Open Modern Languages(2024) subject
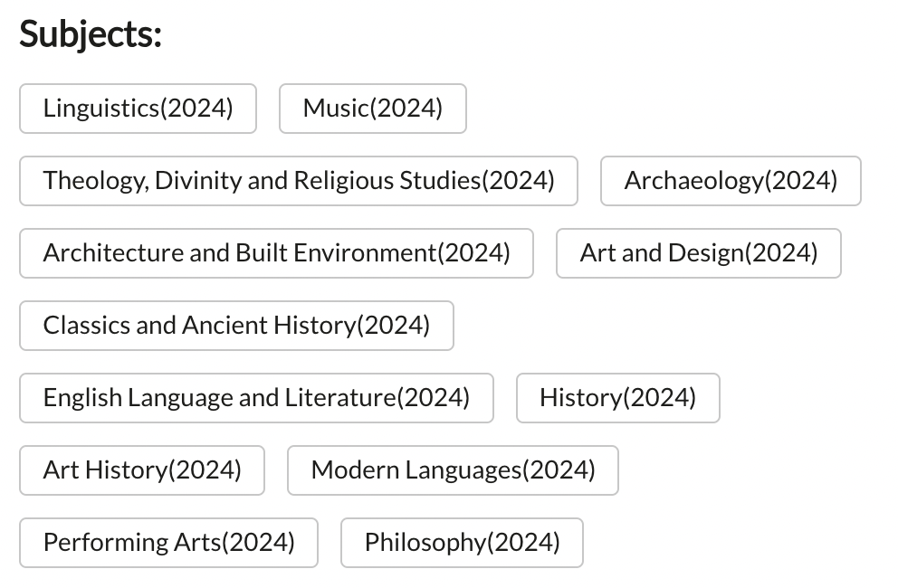 pyautogui.click(x=453, y=470)
